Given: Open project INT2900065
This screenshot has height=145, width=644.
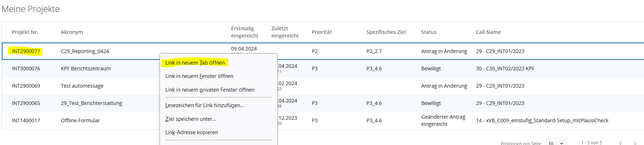Looking at the screenshot, I should point(26,103).
